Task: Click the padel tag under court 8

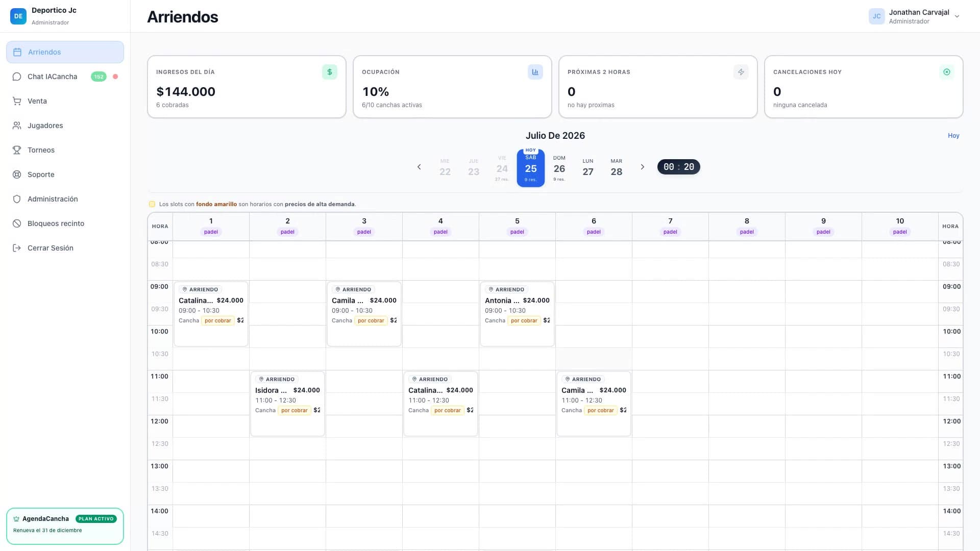Action: [747, 232]
